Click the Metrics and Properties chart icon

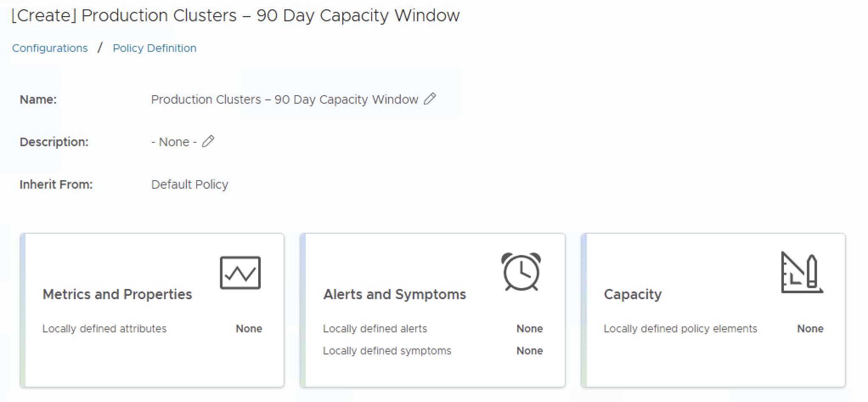[x=240, y=273]
